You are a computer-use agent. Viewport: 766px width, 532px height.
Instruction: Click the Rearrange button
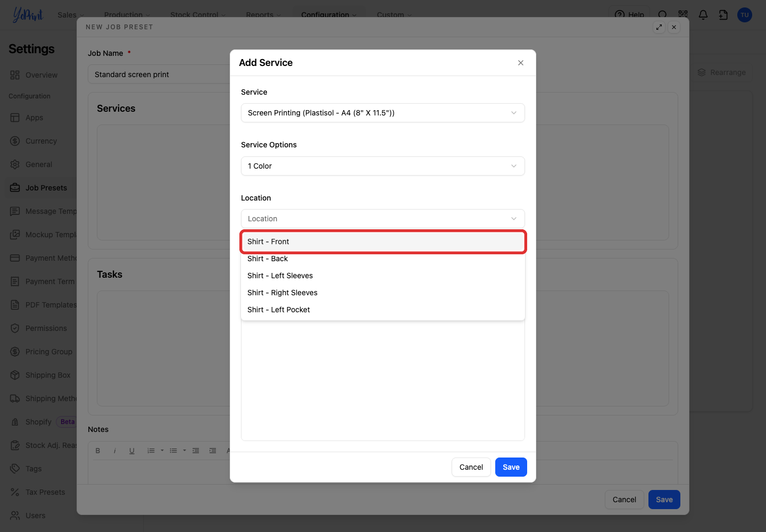pyautogui.click(x=722, y=72)
